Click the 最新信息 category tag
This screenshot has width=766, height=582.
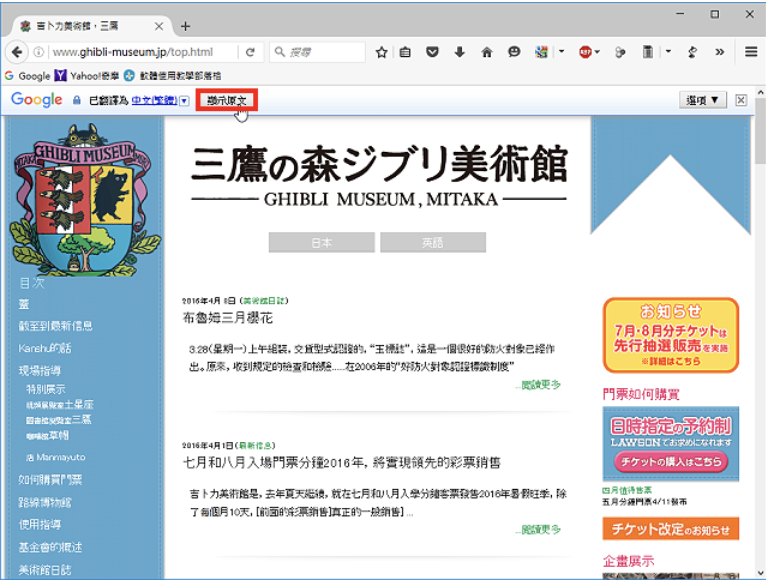pyautogui.click(x=254, y=445)
